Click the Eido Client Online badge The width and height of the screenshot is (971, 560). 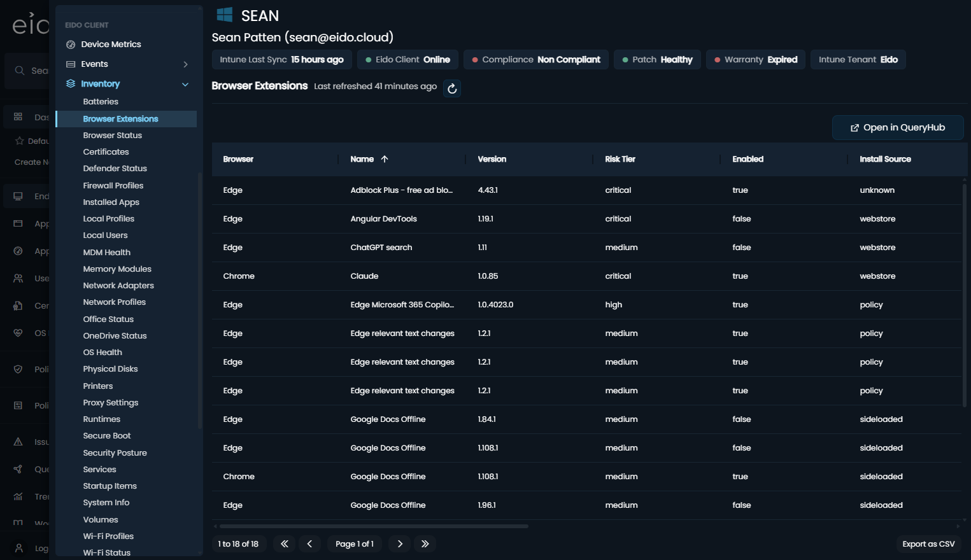pyautogui.click(x=408, y=60)
